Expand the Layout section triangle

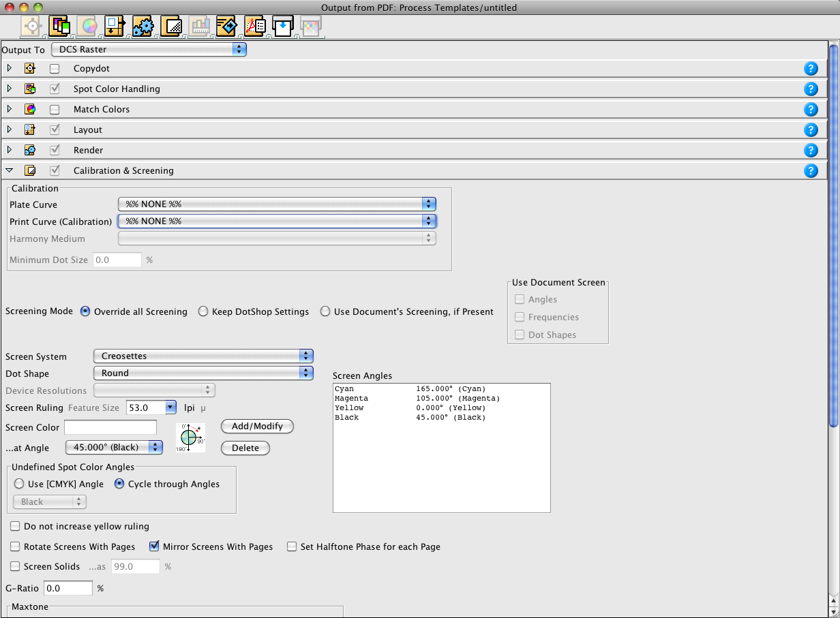(10, 129)
